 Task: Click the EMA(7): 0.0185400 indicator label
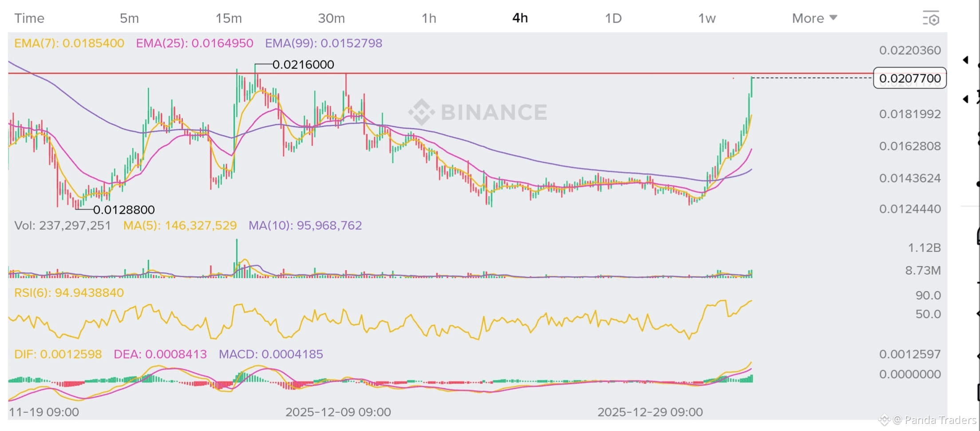(x=69, y=43)
